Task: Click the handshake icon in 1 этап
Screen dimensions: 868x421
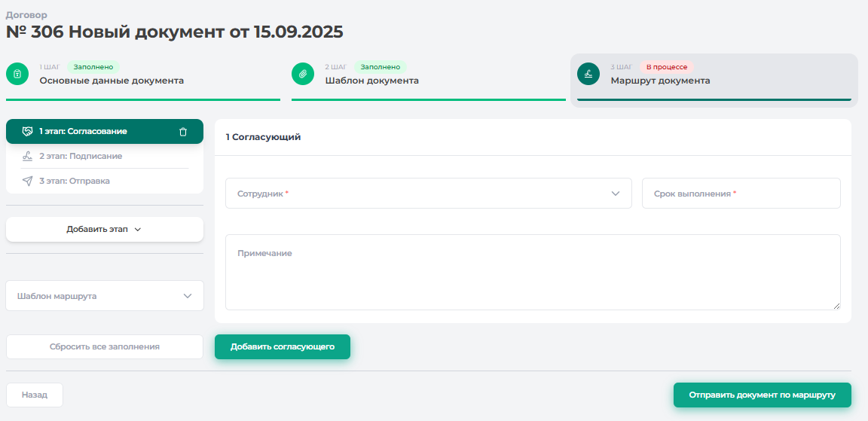Action: click(27, 132)
